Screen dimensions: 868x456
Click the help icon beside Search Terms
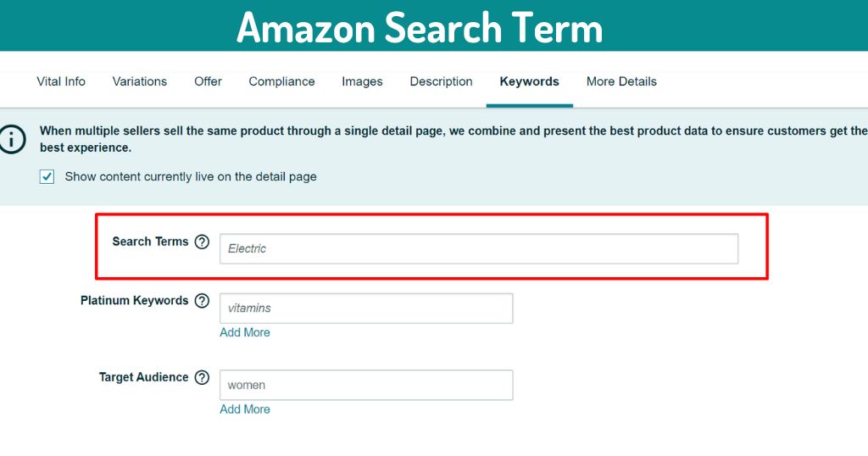202,242
